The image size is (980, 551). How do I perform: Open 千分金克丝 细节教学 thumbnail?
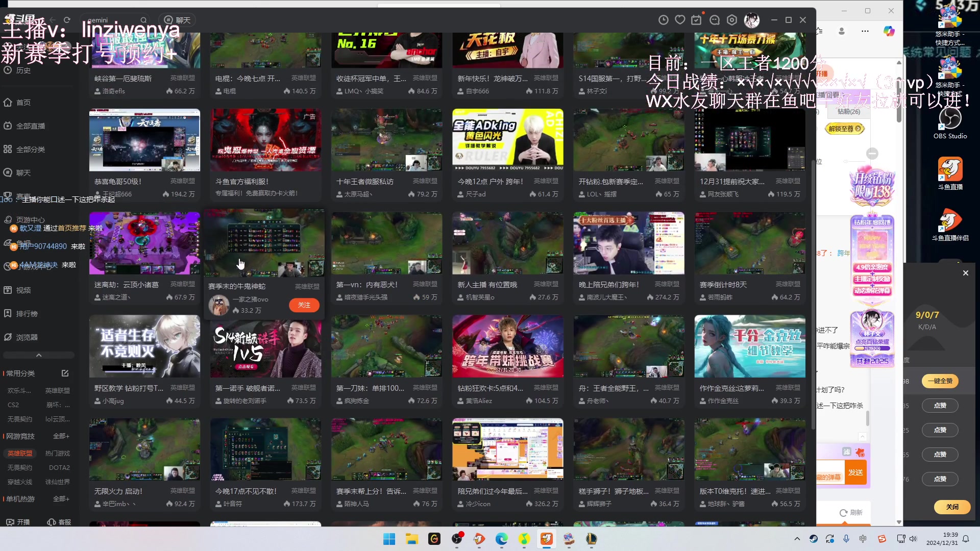point(750,346)
